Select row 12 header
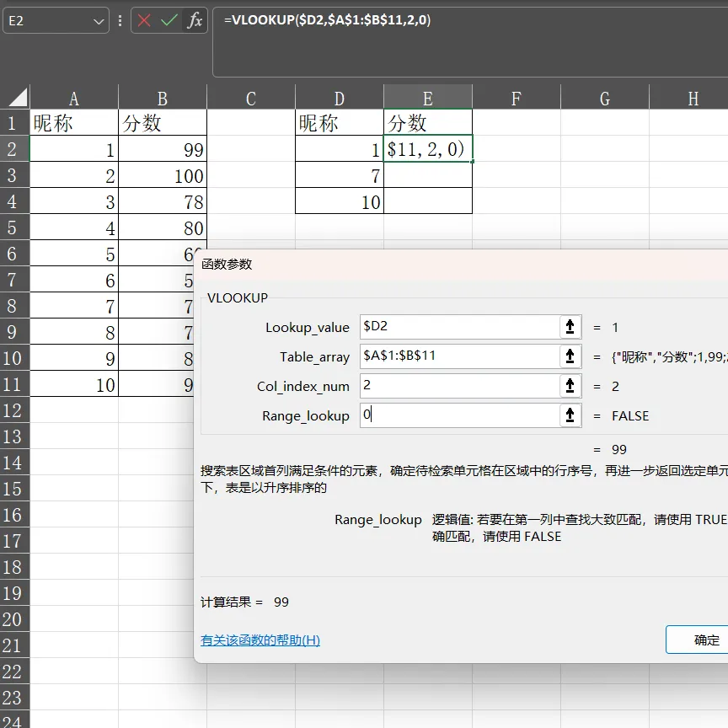This screenshot has height=728, width=728. [x=14, y=410]
